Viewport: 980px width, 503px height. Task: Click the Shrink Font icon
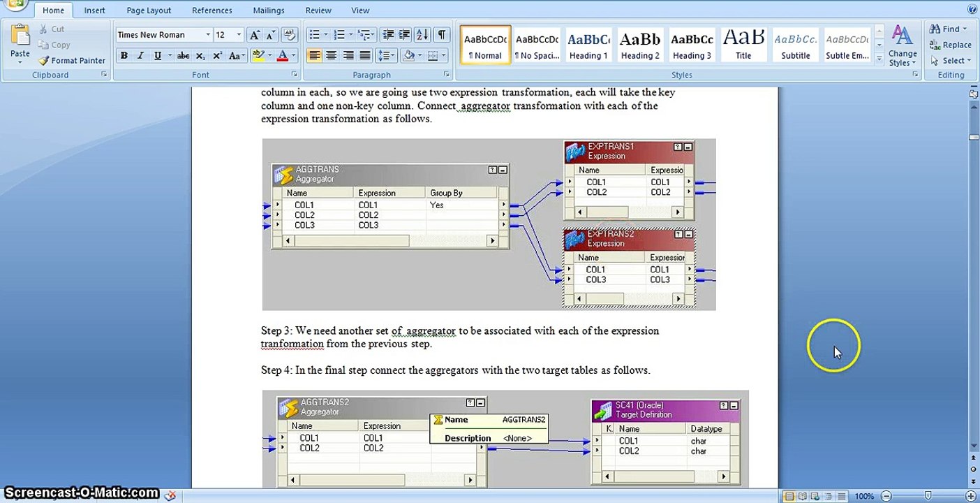click(x=270, y=35)
